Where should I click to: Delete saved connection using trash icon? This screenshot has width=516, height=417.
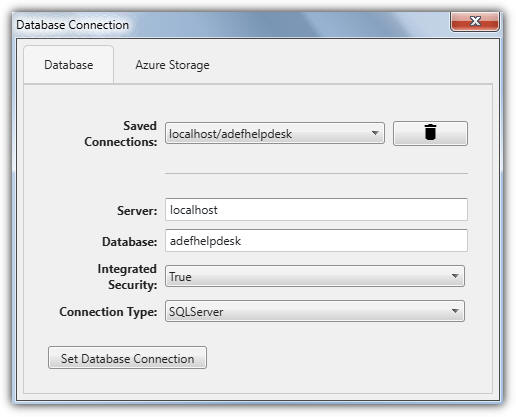[x=430, y=133]
